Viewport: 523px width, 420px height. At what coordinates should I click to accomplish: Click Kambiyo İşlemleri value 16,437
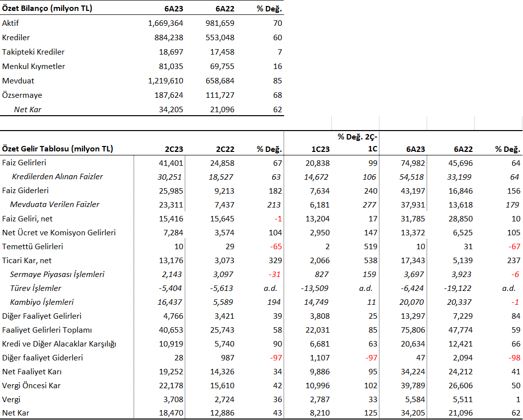170,302
